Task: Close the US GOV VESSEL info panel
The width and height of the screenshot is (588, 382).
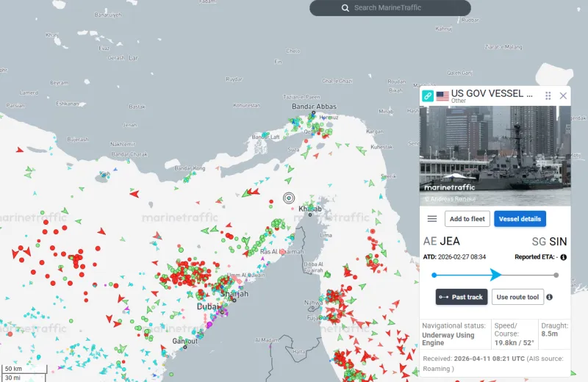Action: point(564,96)
